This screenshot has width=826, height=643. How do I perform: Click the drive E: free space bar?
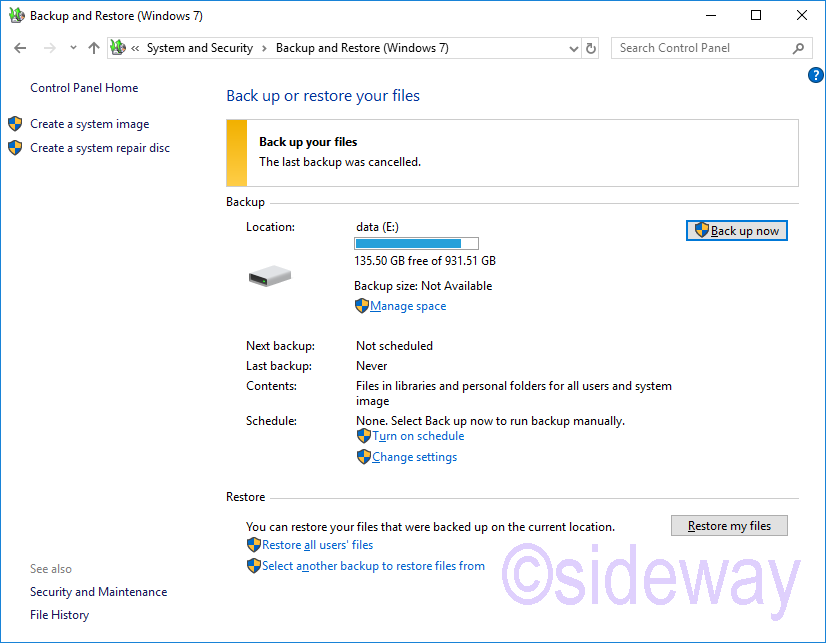416,243
